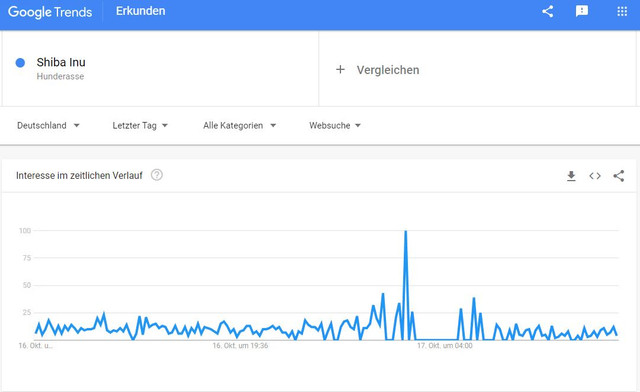
Task: Click the blue dot beside Shiba Inu
Action: point(20,62)
